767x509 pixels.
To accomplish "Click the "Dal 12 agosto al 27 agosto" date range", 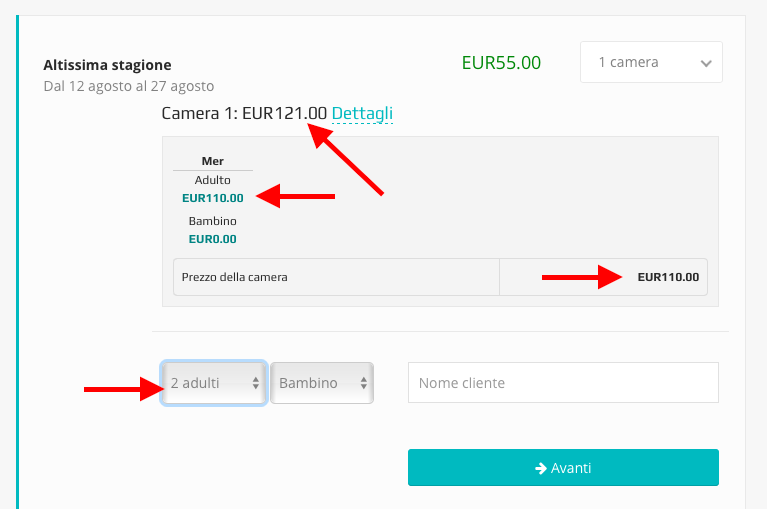I will [x=128, y=86].
